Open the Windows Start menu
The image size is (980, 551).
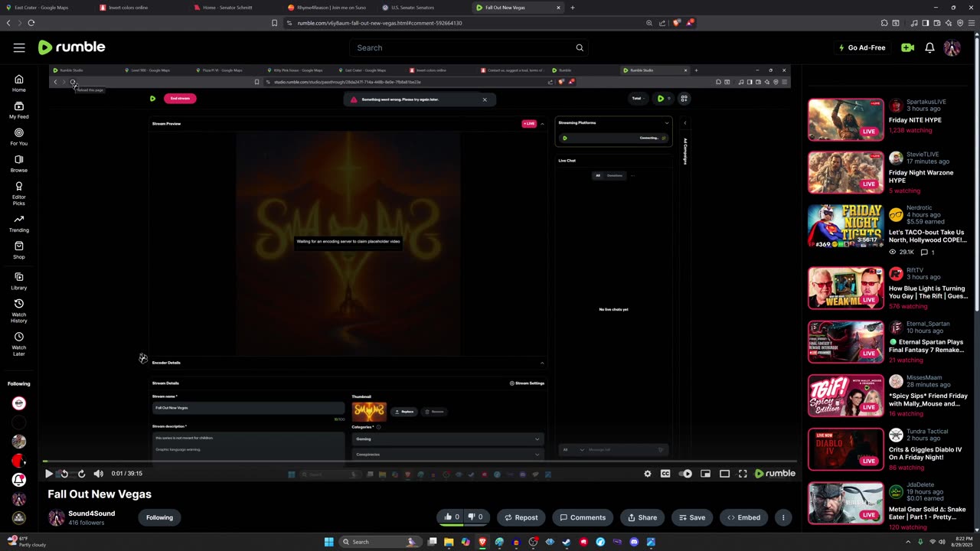tap(329, 542)
